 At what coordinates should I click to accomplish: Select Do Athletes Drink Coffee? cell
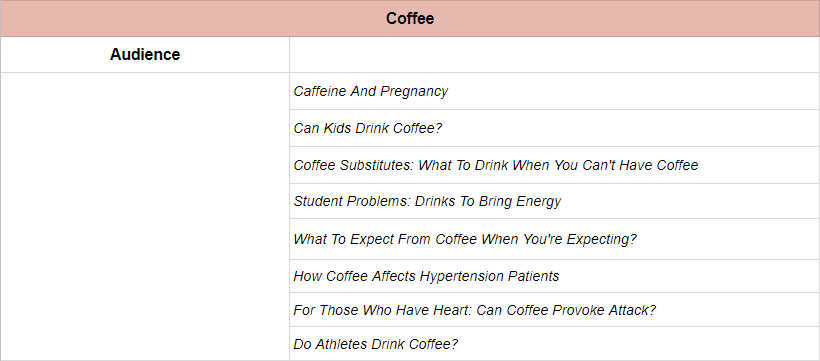coord(554,344)
